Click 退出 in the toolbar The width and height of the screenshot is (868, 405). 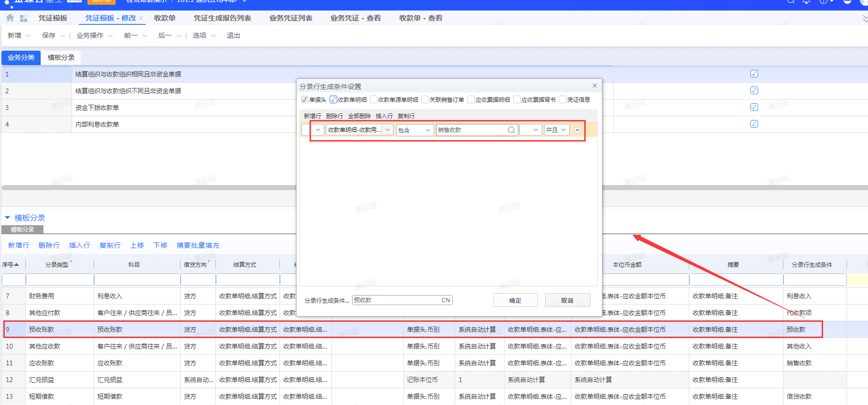(234, 36)
